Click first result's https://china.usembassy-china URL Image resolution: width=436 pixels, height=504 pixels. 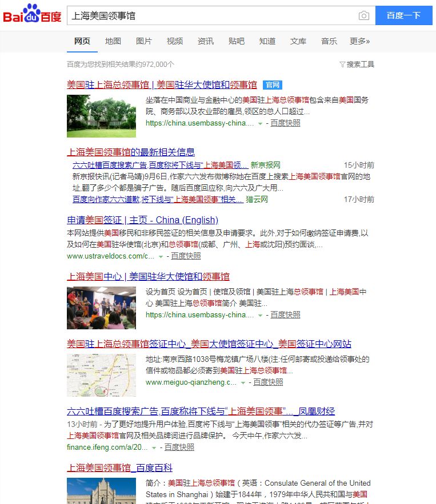[199, 123]
